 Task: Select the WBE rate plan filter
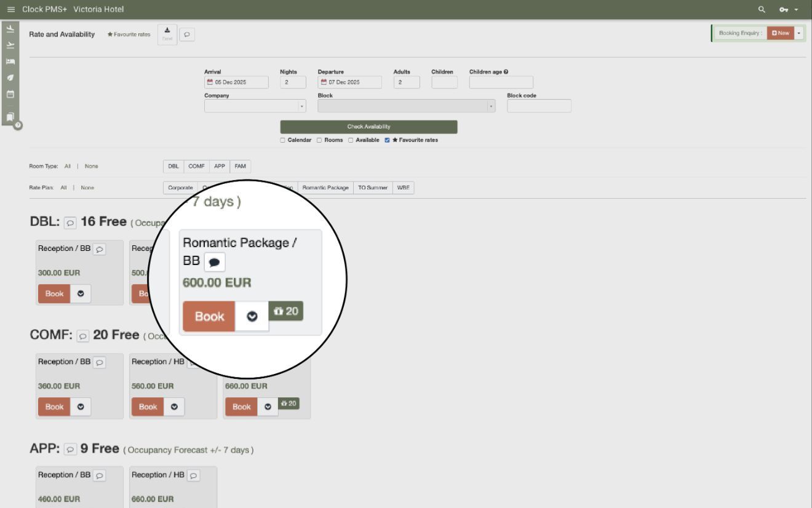[404, 188]
